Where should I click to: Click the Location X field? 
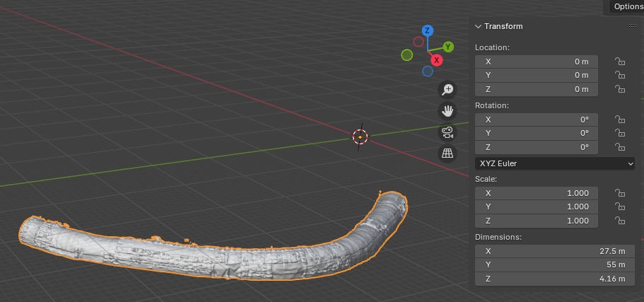pyautogui.click(x=537, y=62)
